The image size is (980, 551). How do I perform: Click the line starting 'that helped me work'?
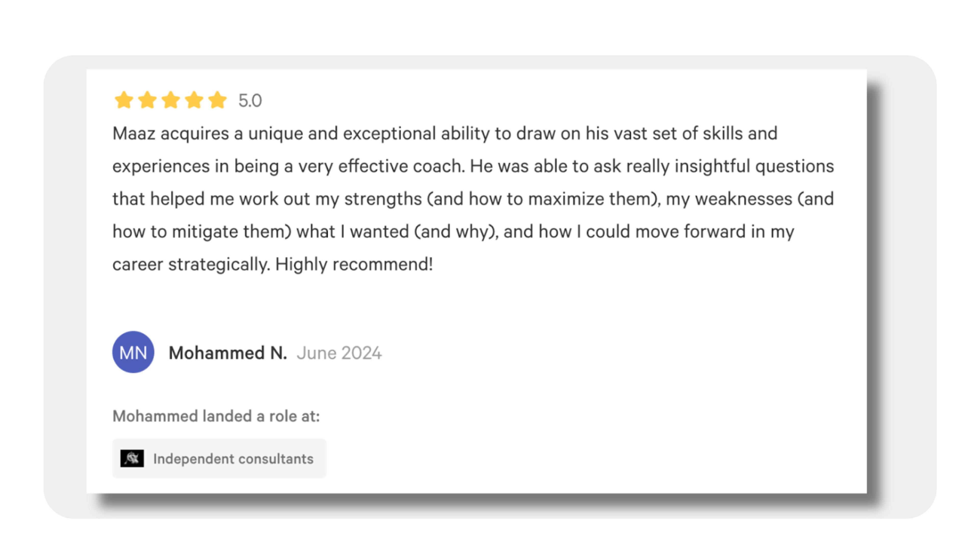pos(473,199)
